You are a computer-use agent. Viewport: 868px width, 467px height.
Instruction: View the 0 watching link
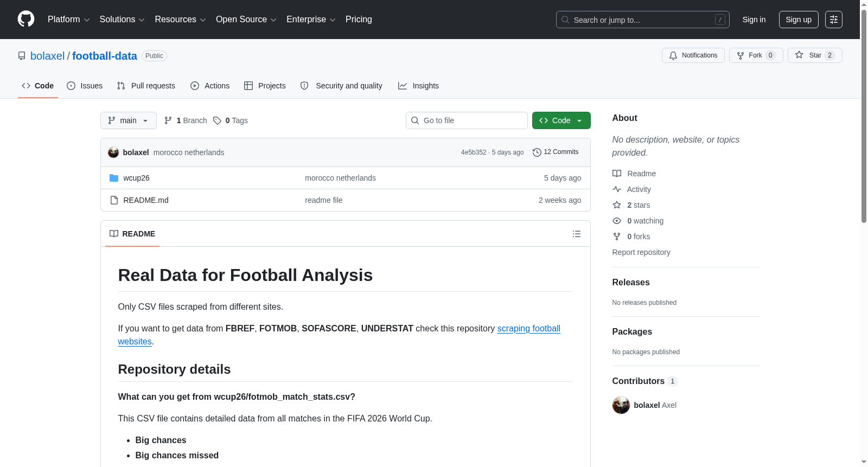point(638,221)
